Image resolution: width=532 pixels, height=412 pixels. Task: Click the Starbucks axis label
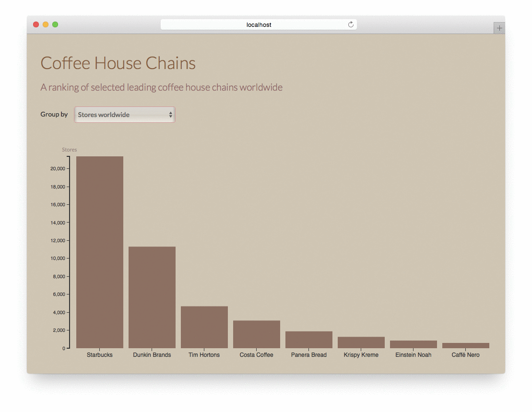tap(99, 355)
